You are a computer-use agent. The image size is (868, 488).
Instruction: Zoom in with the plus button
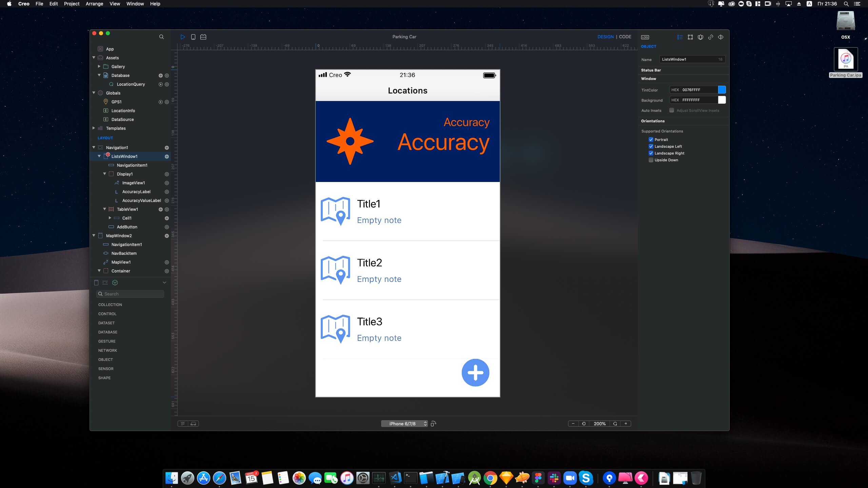tap(626, 424)
